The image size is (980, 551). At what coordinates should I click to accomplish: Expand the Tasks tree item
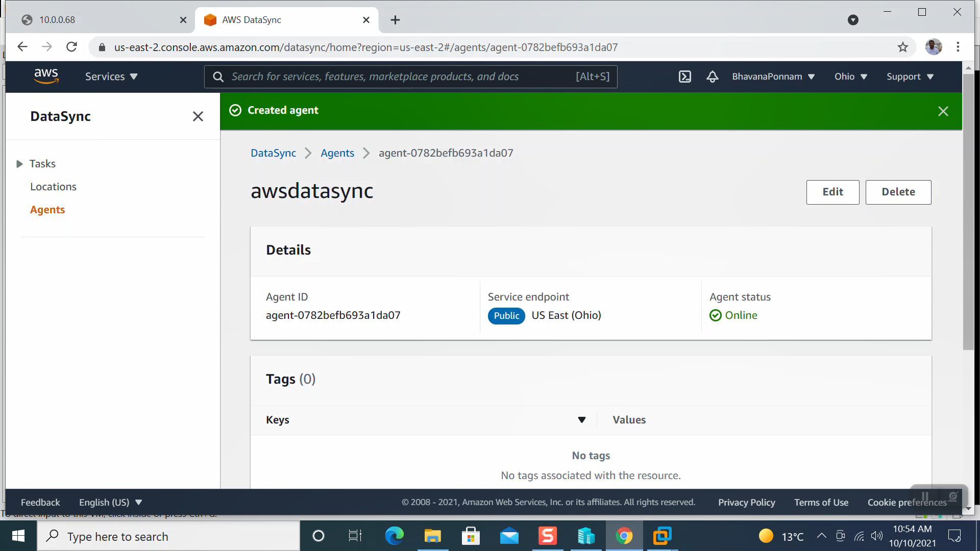coord(18,163)
